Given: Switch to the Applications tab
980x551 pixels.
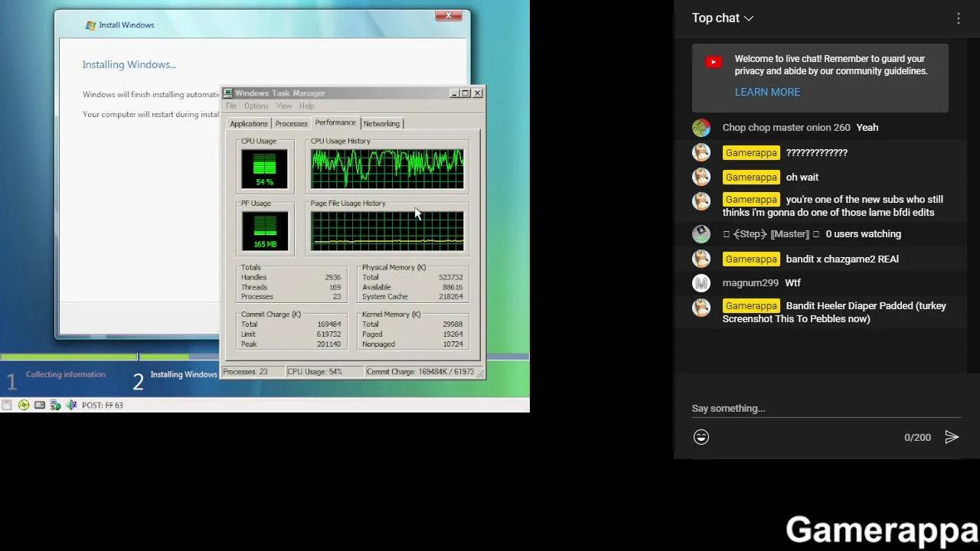Looking at the screenshot, I should pyautogui.click(x=248, y=123).
